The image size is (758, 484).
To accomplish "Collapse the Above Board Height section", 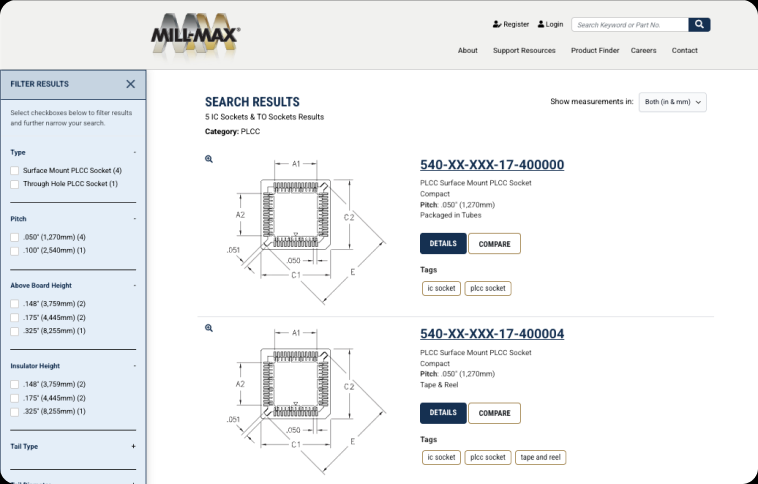I will click(134, 286).
